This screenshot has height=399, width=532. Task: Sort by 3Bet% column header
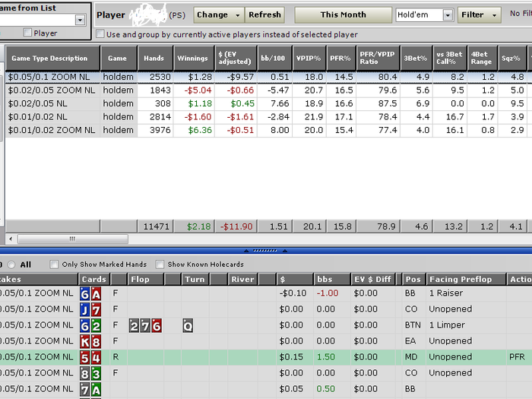coord(416,59)
